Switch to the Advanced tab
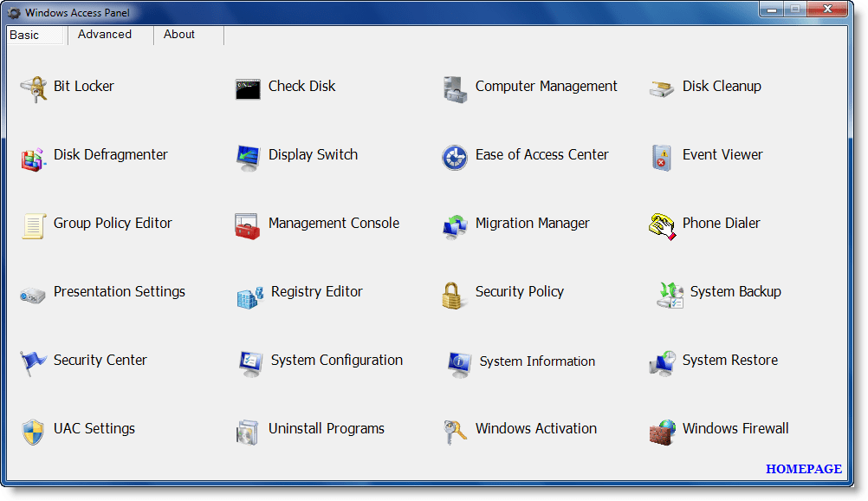This screenshot has height=501, width=868. (x=105, y=35)
